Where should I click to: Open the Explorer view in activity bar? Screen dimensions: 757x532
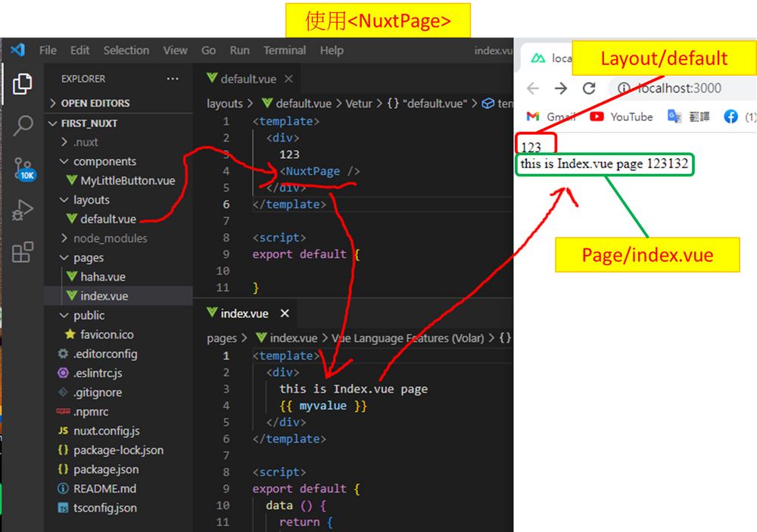[x=23, y=84]
